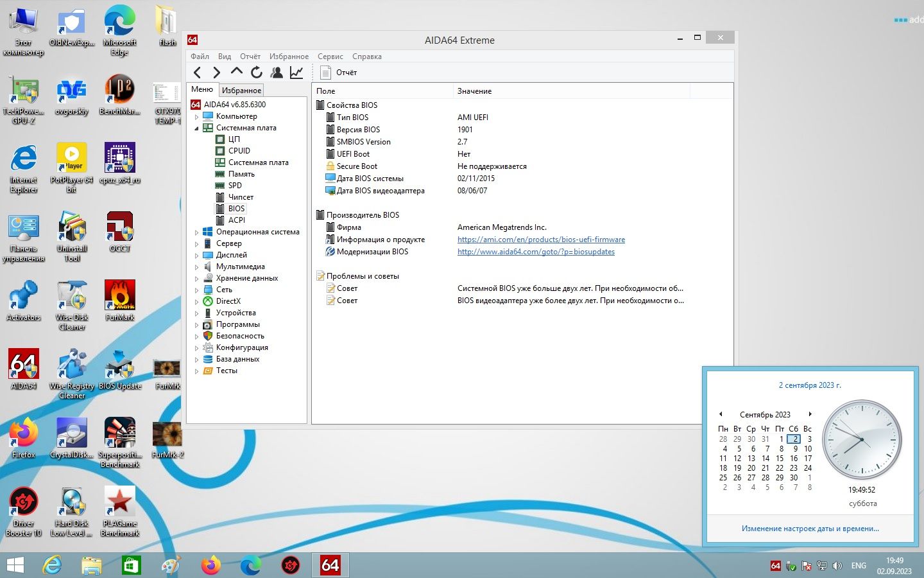Select SPD under Системная плата
Viewport: 924px width, 578px height.
(235, 186)
